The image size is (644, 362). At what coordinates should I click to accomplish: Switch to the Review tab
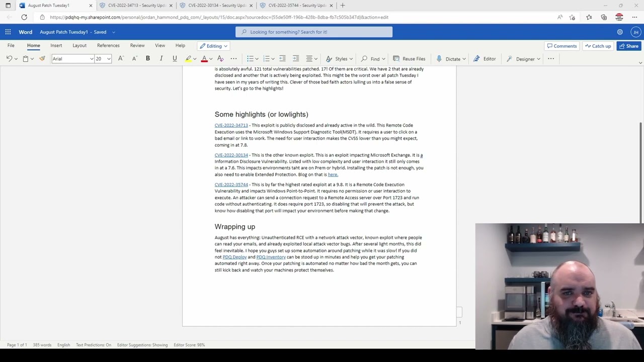pos(137,46)
